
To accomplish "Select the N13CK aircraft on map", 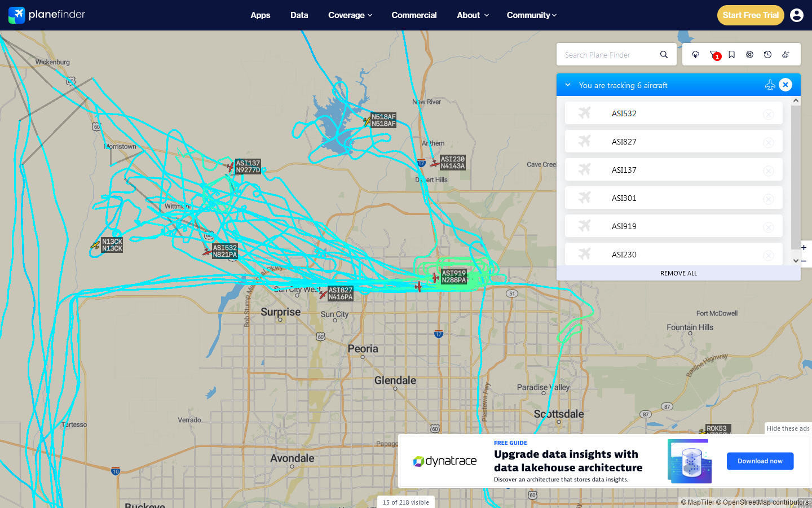I will coord(95,246).
